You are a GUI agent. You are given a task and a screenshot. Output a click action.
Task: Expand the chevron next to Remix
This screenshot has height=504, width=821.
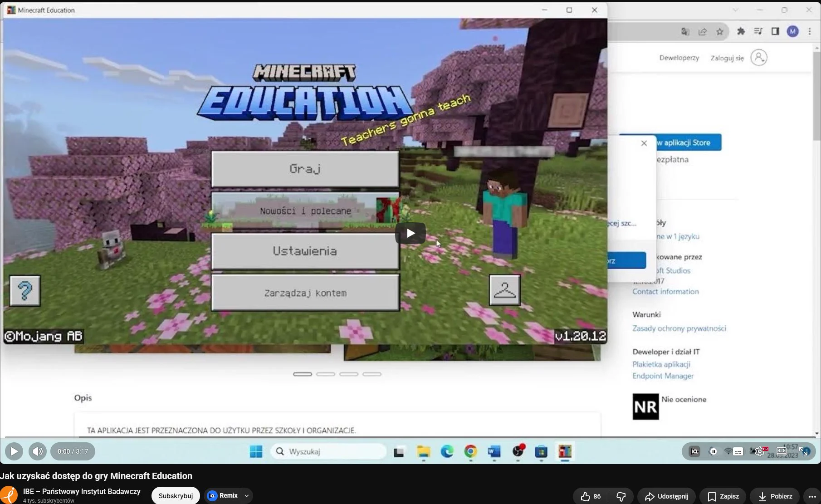click(247, 496)
